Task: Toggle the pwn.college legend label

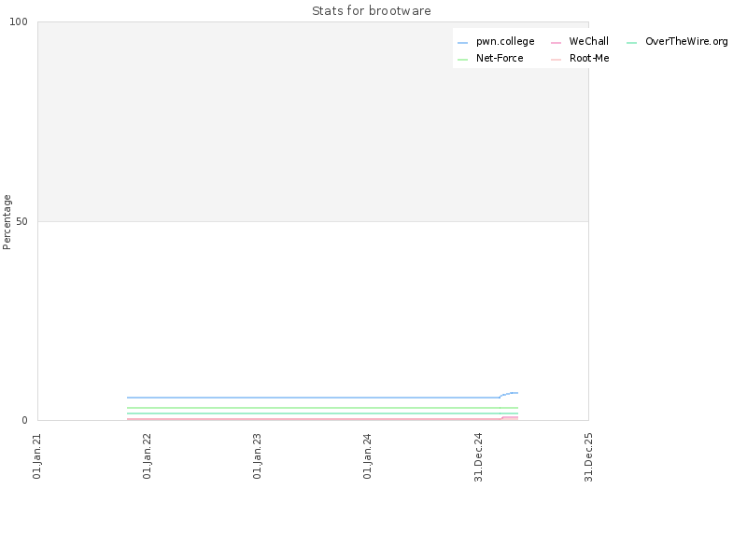Action: [x=505, y=42]
